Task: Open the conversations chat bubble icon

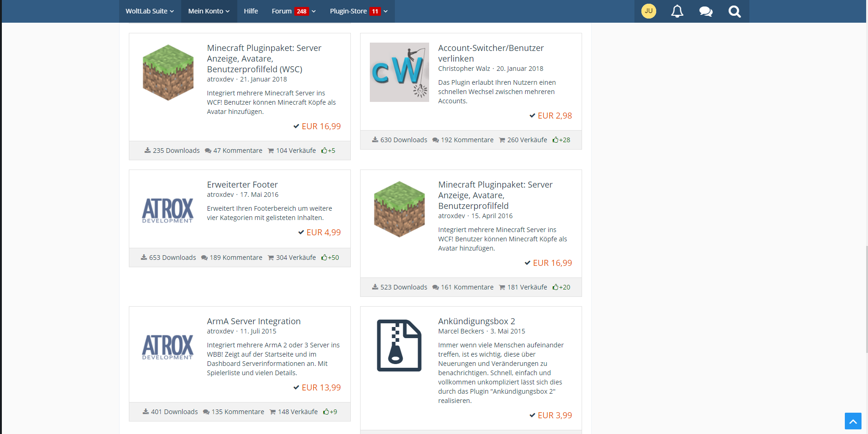Action: [x=706, y=11]
